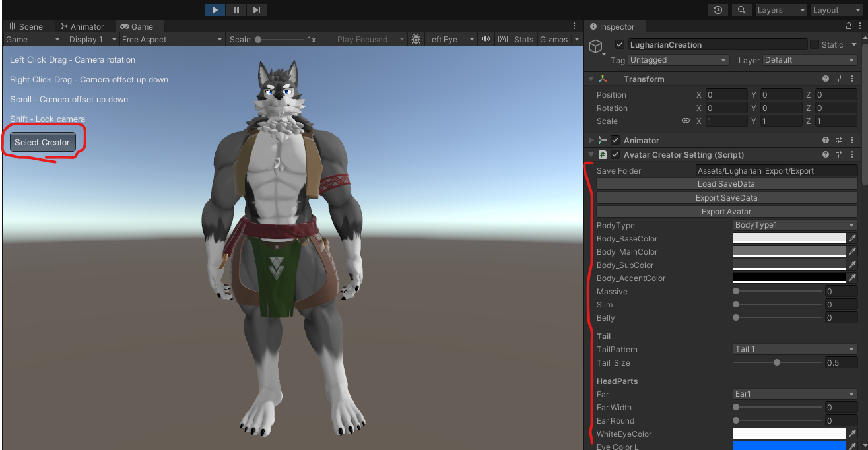Click the Inspector lock icon
This screenshot has width=868, height=450.
(849, 26)
